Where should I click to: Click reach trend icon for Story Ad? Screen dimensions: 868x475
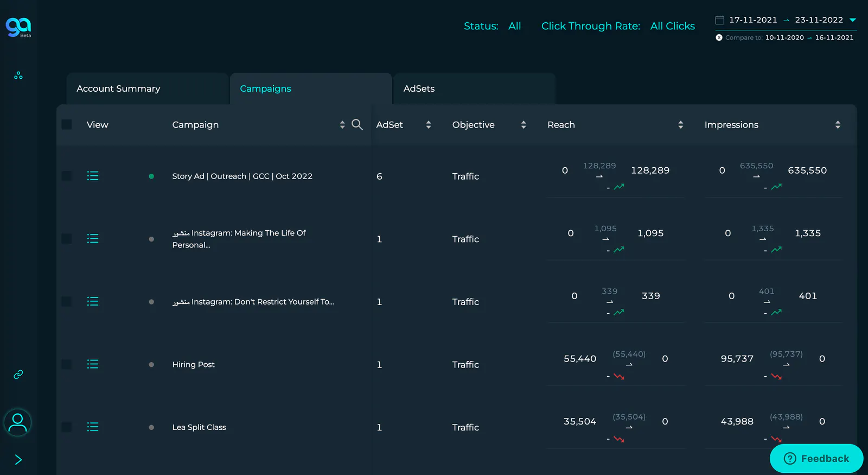(619, 187)
